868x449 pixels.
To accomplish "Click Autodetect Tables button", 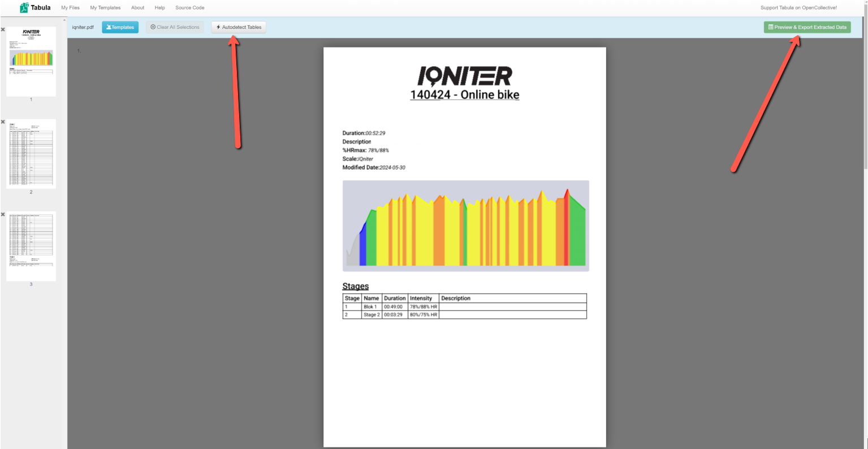I will click(x=239, y=27).
